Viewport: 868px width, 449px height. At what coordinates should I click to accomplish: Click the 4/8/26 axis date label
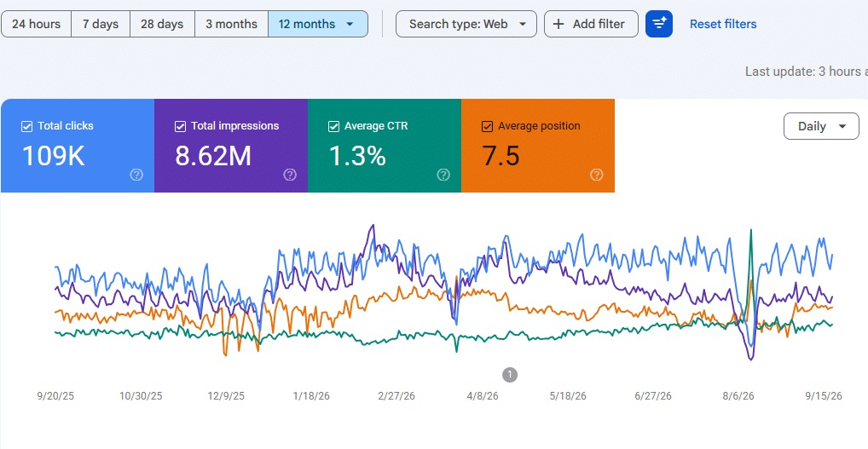[483, 396]
